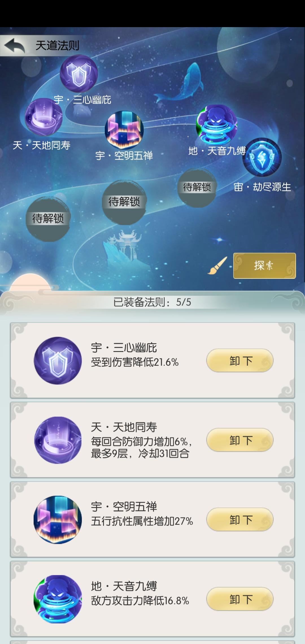Image resolution: width=305 pixels, height=644 pixels.
Task: Tap 宇·空明五禅 icon in equipped list
Action: click(58, 520)
